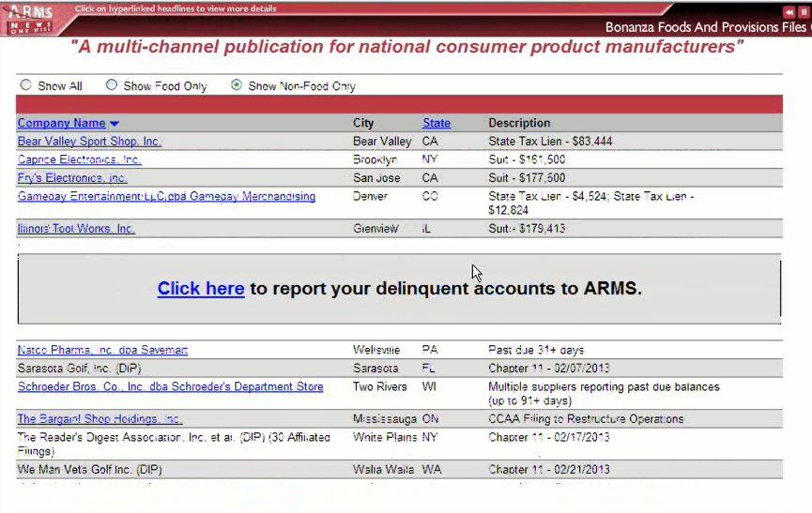The height and width of the screenshot is (513, 812).
Task: Click 'Chapter 11 - 02/21/2013' description
Action: coord(549,470)
